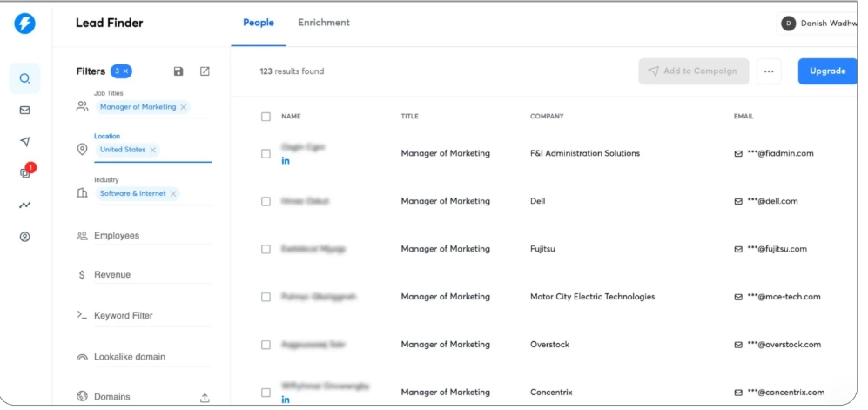Check the Concentrix row checkbox

(266, 393)
